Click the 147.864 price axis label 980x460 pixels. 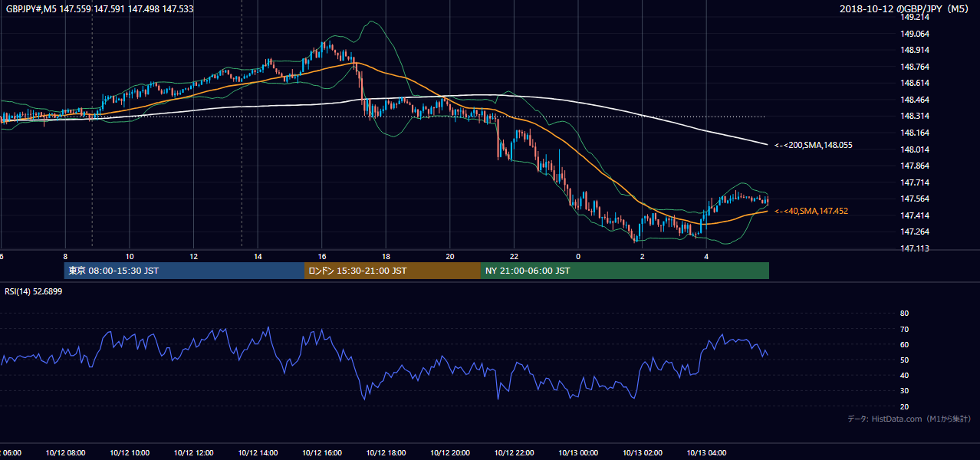(915, 166)
